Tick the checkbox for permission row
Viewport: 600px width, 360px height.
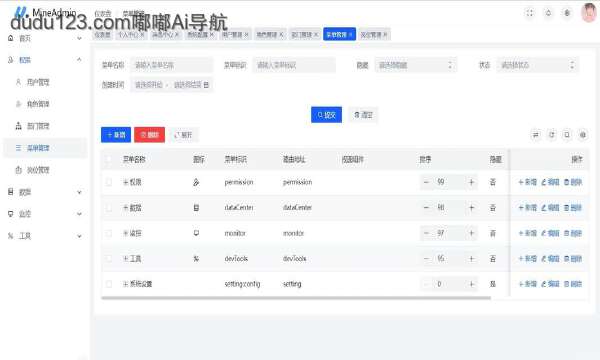click(109, 182)
